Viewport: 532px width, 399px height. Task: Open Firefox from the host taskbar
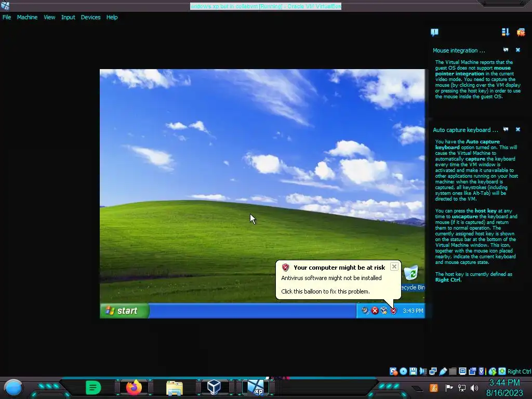(134, 388)
